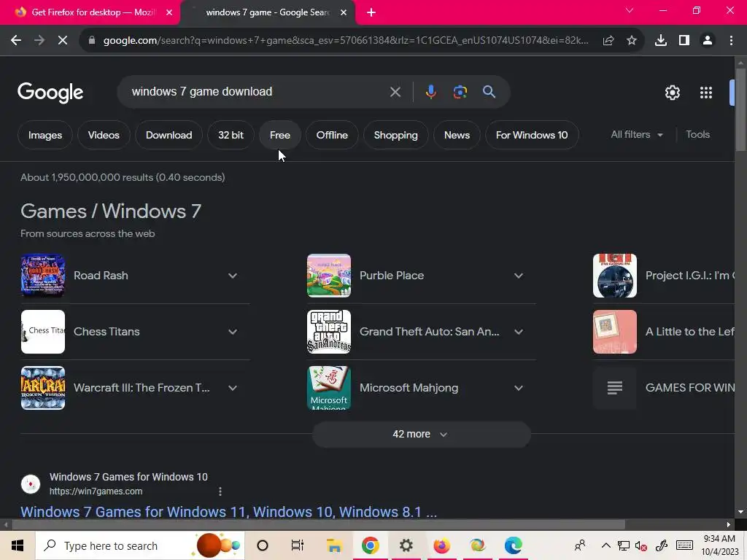
Task: Filter results by Videos
Action: coord(104,135)
